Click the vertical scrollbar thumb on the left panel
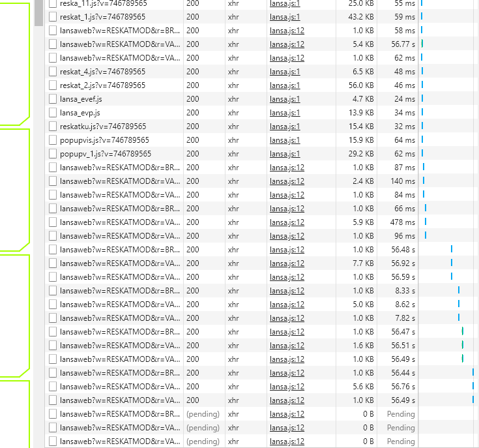Viewport: 479px width, 448px height. coord(38,12)
